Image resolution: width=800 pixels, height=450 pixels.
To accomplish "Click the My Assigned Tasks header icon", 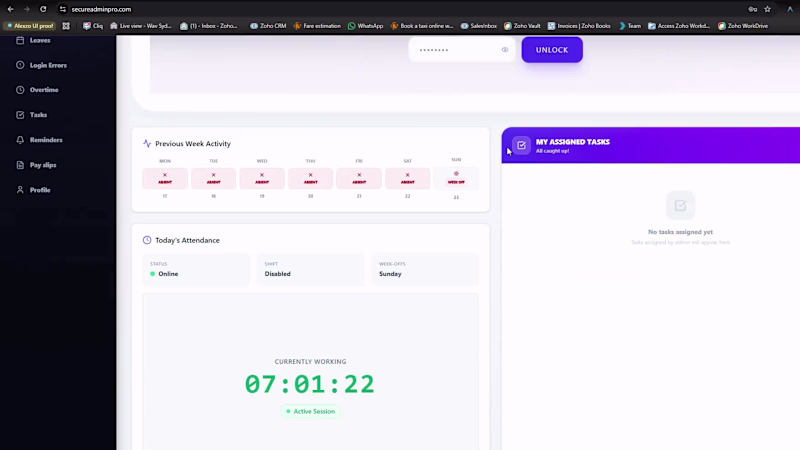I will [x=521, y=145].
